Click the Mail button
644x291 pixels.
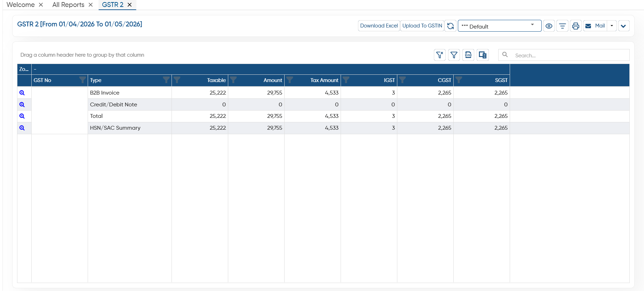click(595, 26)
